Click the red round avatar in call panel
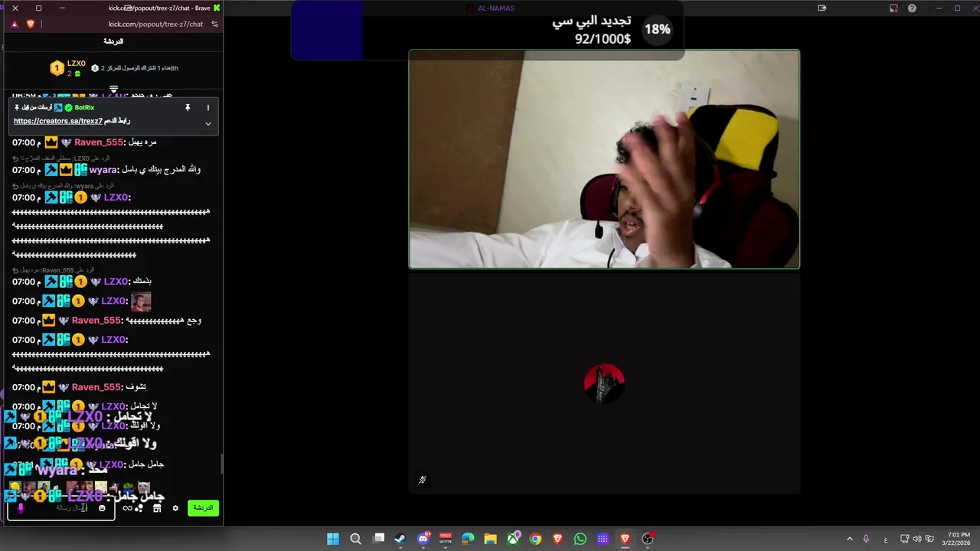Viewport: 980px width, 551px height. pos(604,383)
